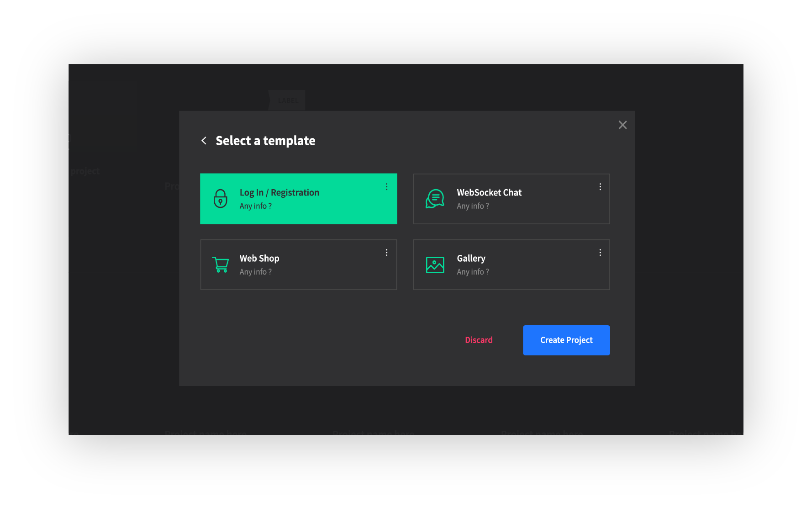
Task: Pick the Web Shop template title
Action: click(259, 259)
